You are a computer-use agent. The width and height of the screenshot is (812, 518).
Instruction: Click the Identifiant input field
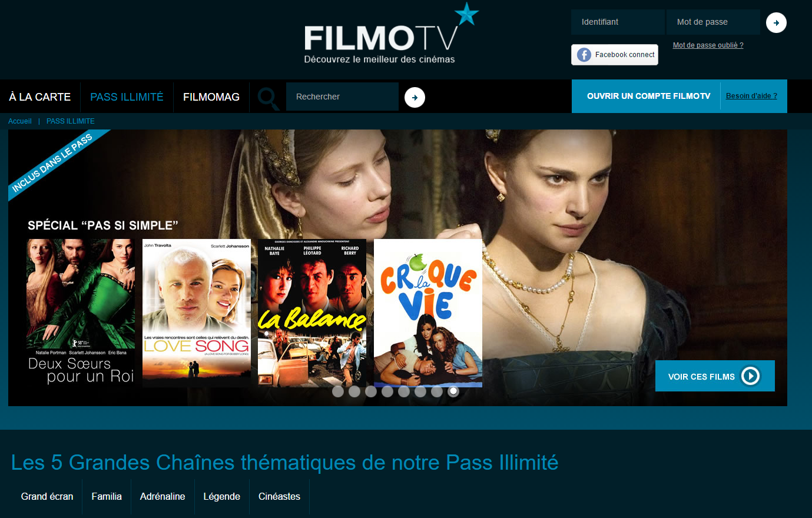click(618, 22)
